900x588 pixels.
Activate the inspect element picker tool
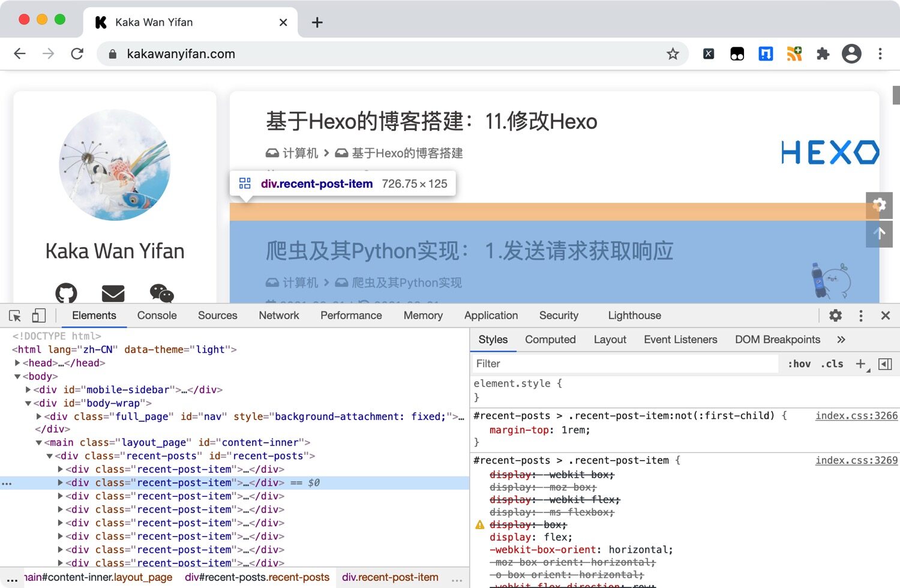pos(15,316)
